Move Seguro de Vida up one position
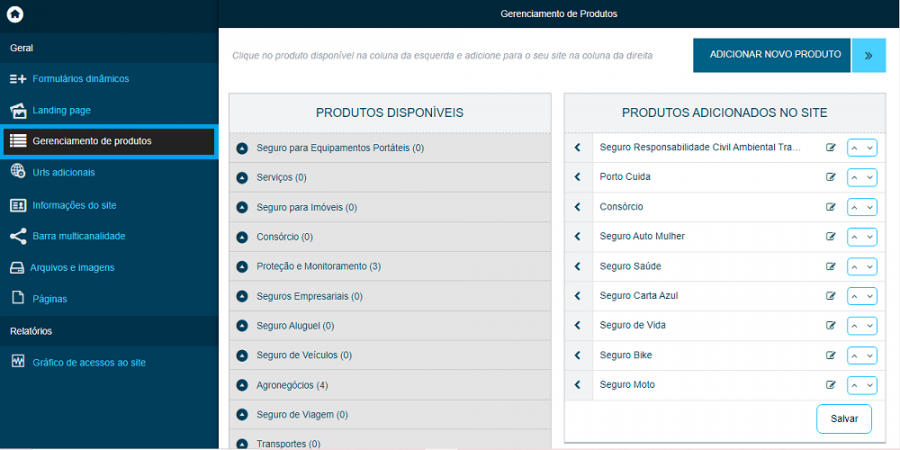This screenshot has height=450, width=900. 855,325
